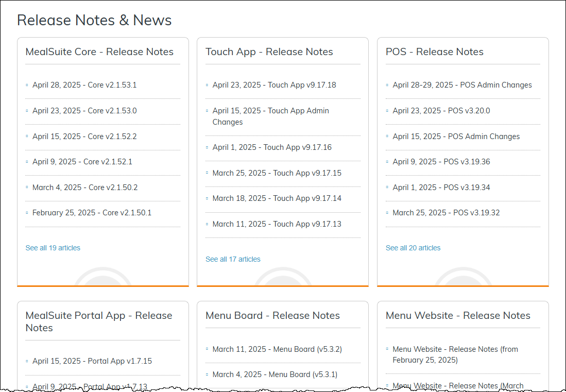This screenshot has width=566, height=392.
Task: Click bullet icon beside Core v2.1.53.1
Action: [27, 85]
